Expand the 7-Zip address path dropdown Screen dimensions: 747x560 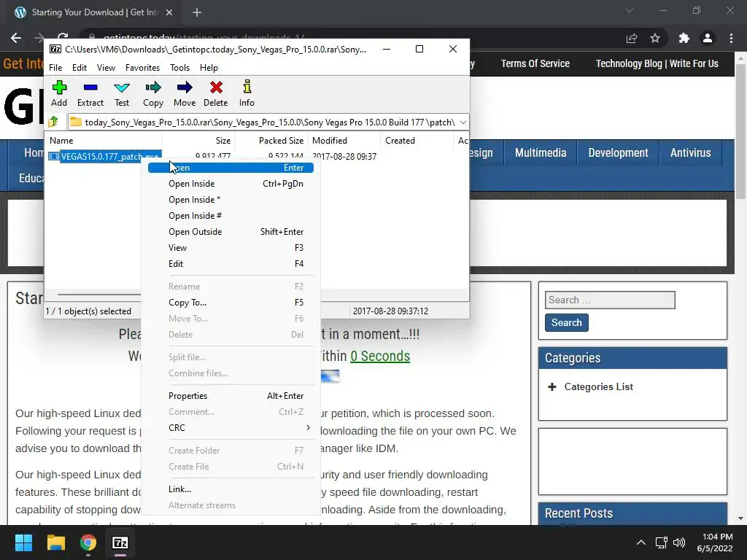tap(462, 122)
